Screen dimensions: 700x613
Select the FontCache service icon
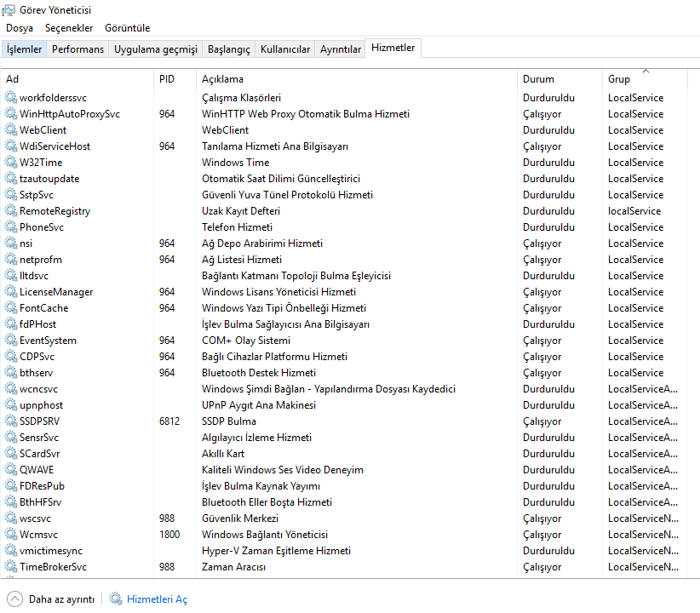click(11, 308)
